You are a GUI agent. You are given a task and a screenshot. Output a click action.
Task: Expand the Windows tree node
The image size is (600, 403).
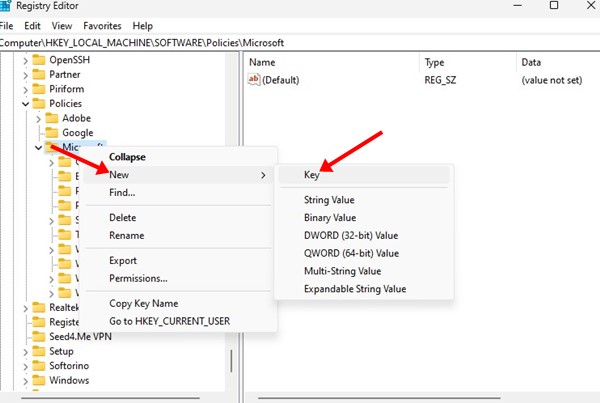(25, 381)
